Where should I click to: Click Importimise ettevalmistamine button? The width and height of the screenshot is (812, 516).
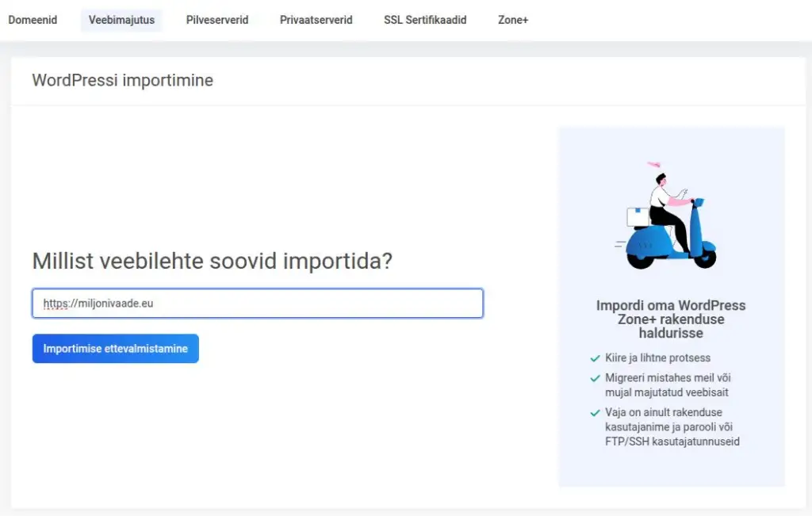point(116,348)
